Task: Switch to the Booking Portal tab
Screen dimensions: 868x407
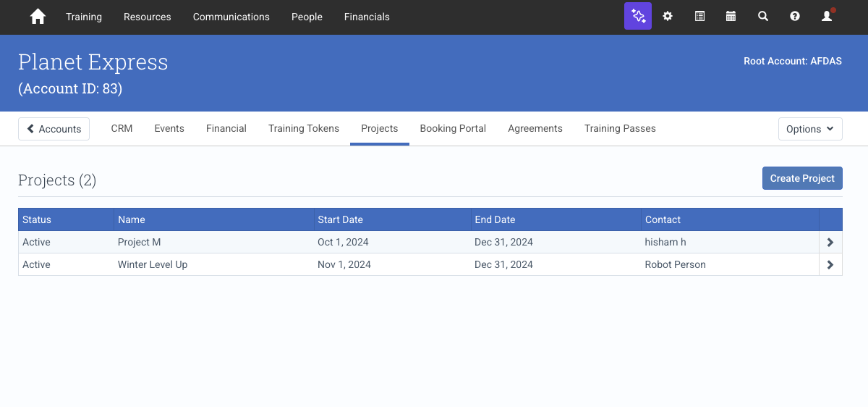Action: pos(453,128)
